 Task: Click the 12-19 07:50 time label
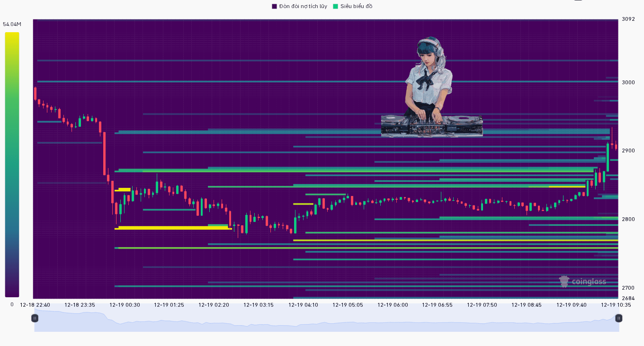(482, 305)
